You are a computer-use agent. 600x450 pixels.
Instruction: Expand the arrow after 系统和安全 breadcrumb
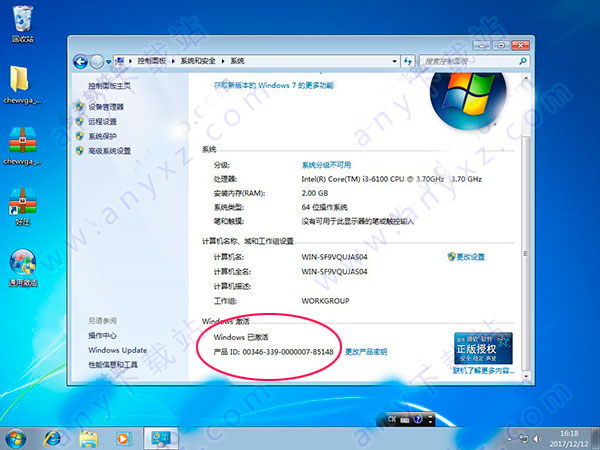pos(223,61)
